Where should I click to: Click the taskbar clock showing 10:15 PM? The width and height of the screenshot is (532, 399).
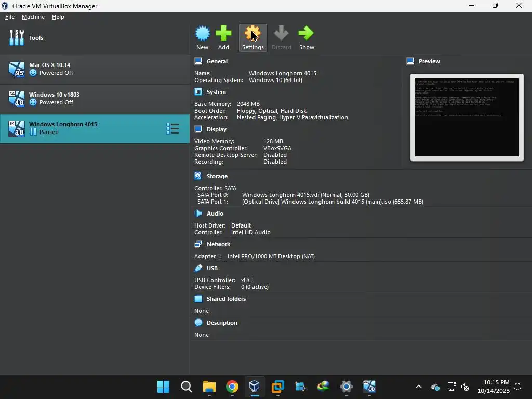click(494, 387)
